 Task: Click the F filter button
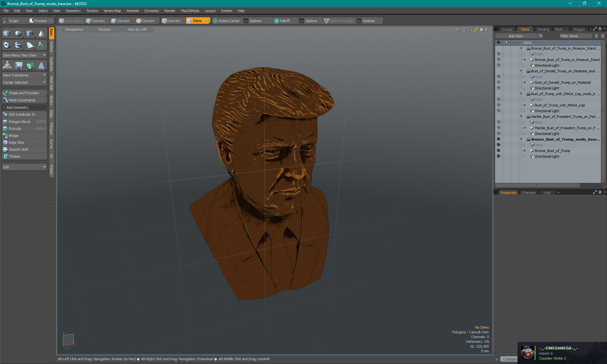tap(603, 36)
